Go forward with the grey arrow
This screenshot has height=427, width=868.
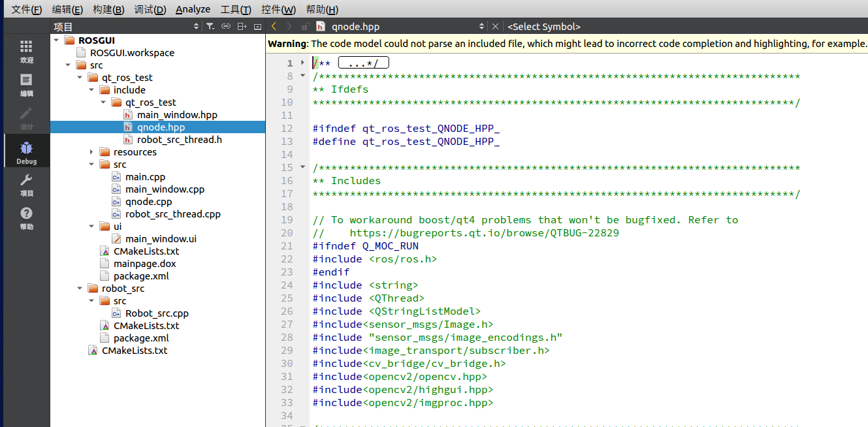[289, 27]
